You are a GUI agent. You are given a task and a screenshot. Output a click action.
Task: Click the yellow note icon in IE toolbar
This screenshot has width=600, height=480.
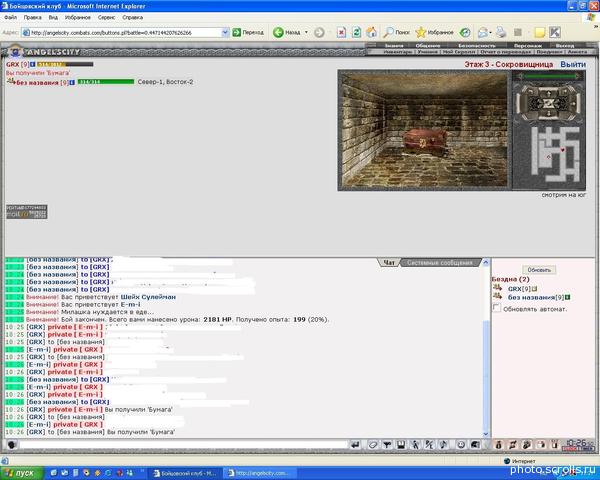(540, 33)
